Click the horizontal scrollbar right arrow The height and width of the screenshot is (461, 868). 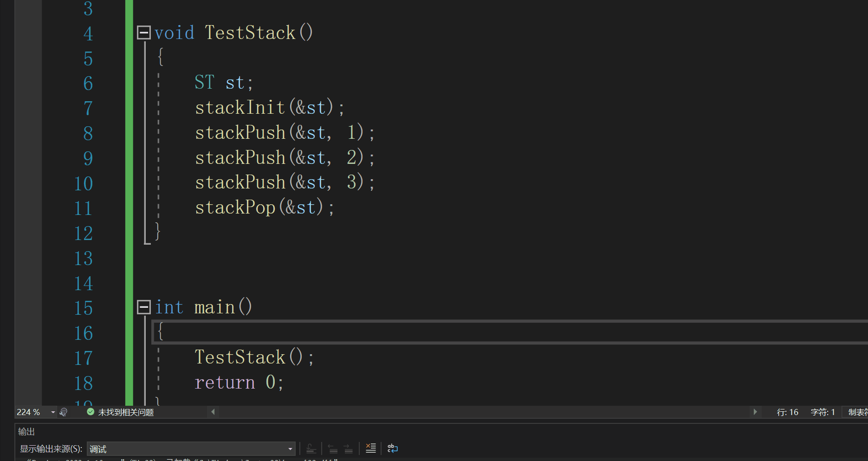[755, 412]
